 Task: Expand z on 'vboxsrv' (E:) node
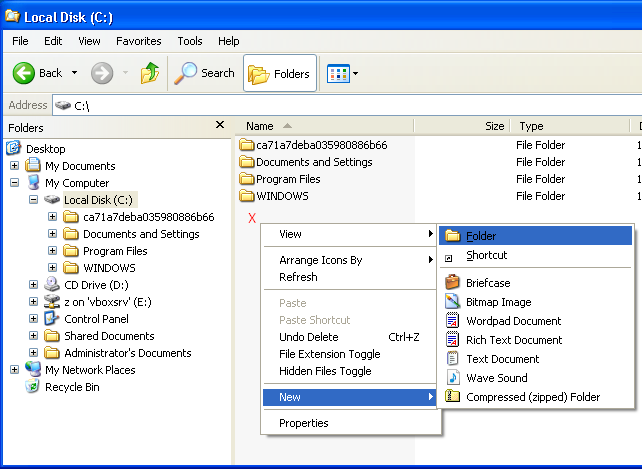coord(34,302)
